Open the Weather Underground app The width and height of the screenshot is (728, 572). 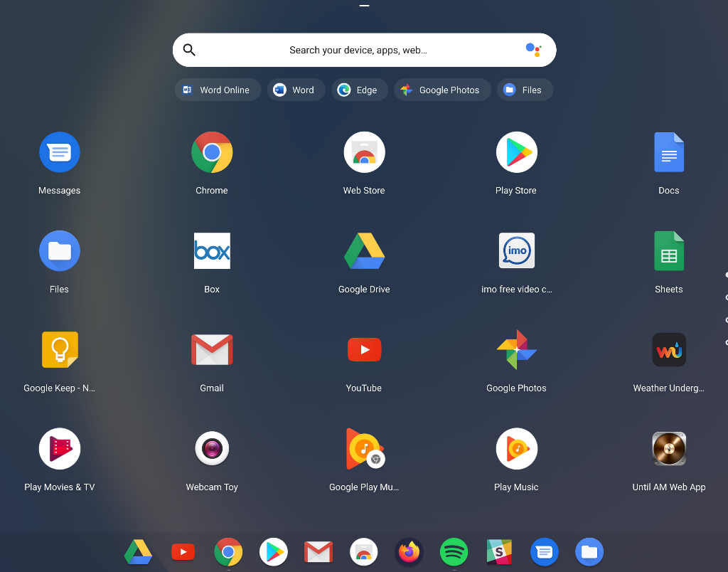click(668, 350)
